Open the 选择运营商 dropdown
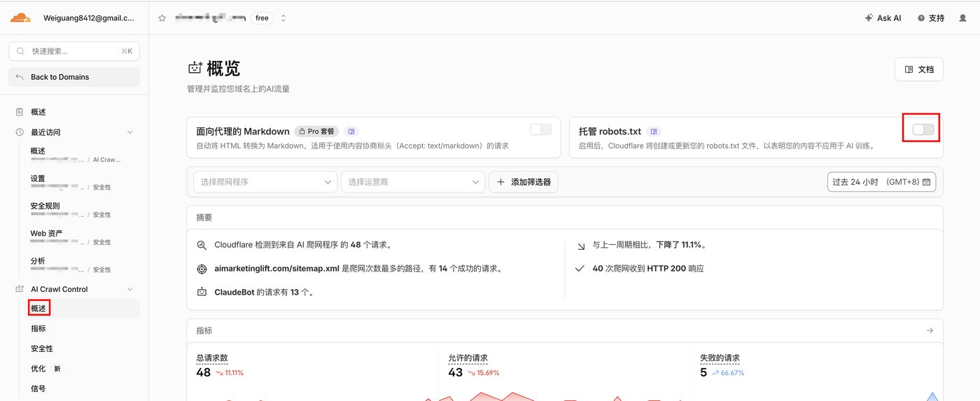The height and width of the screenshot is (401, 980). tap(413, 182)
